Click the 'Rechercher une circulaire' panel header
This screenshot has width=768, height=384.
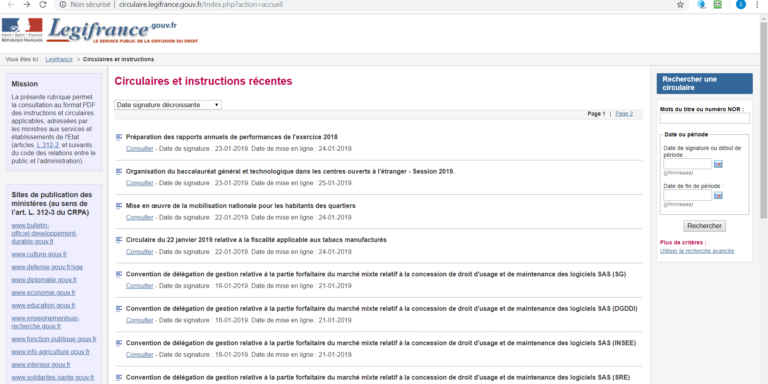705,84
